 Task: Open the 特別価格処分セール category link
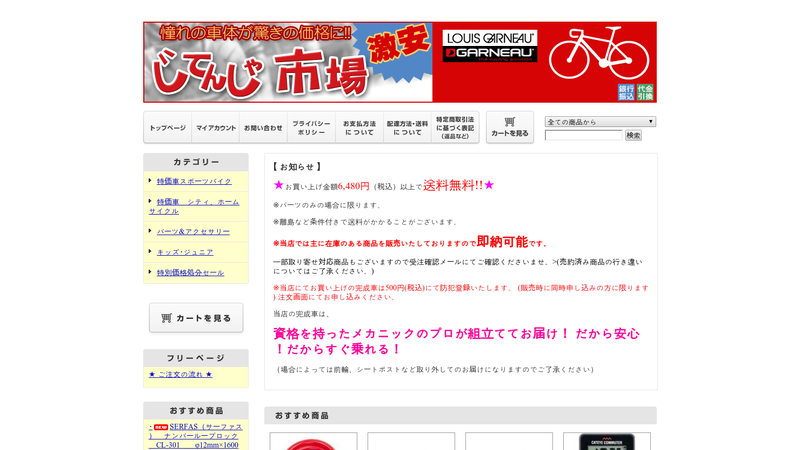tap(190, 272)
